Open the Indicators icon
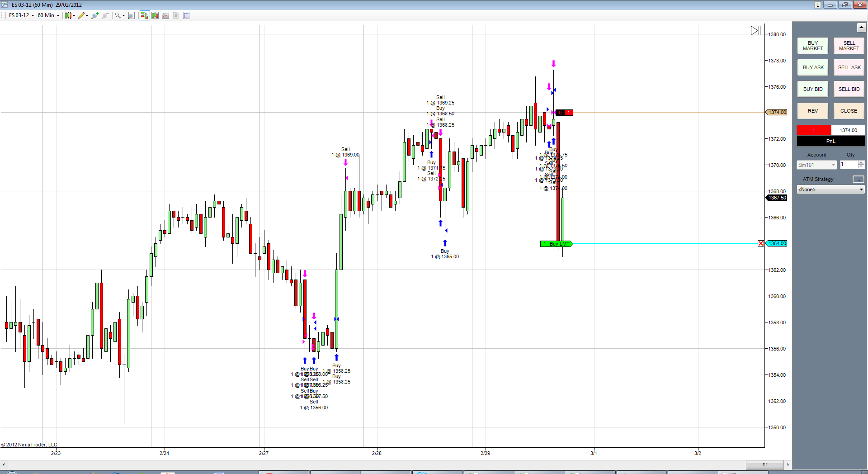Viewport: 868px width, 474px height. [165, 15]
